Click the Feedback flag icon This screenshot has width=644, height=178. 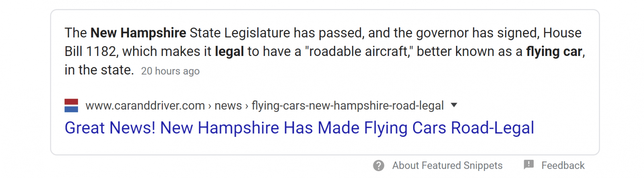point(528,164)
